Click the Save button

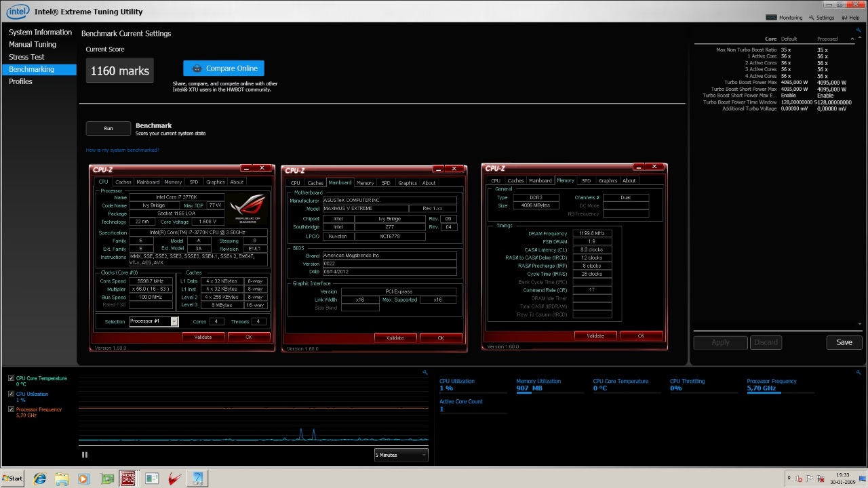(844, 342)
